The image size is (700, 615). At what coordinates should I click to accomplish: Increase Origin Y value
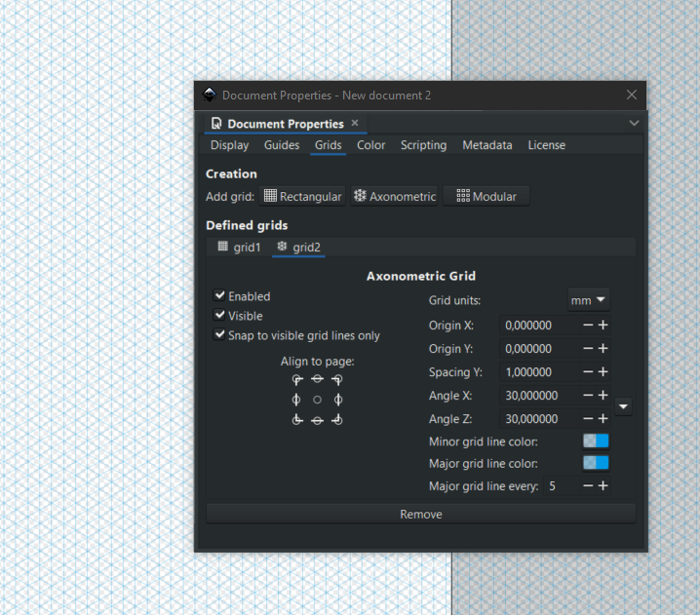[x=603, y=349]
